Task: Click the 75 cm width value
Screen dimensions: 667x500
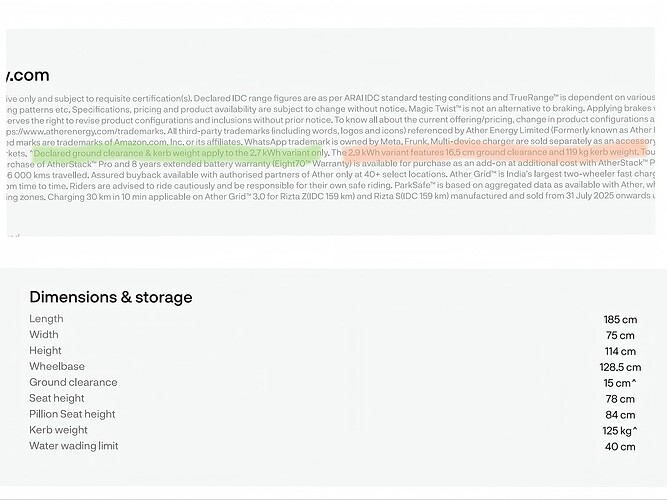Action: tap(620, 336)
